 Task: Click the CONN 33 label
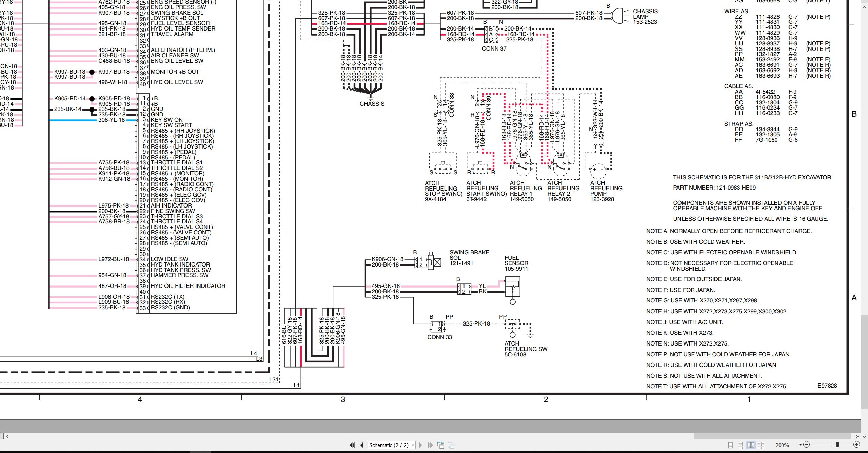439,337
